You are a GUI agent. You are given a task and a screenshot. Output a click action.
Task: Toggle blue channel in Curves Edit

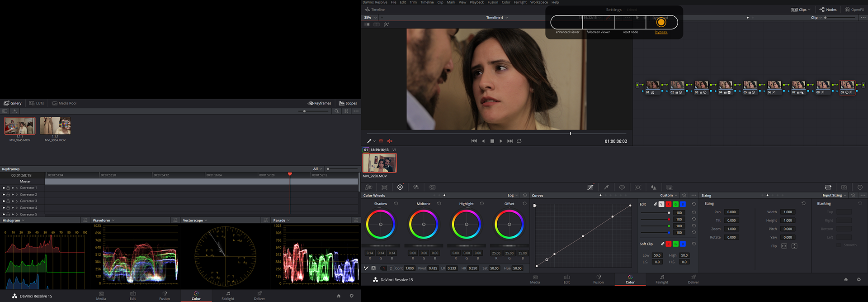pos(683,204)
